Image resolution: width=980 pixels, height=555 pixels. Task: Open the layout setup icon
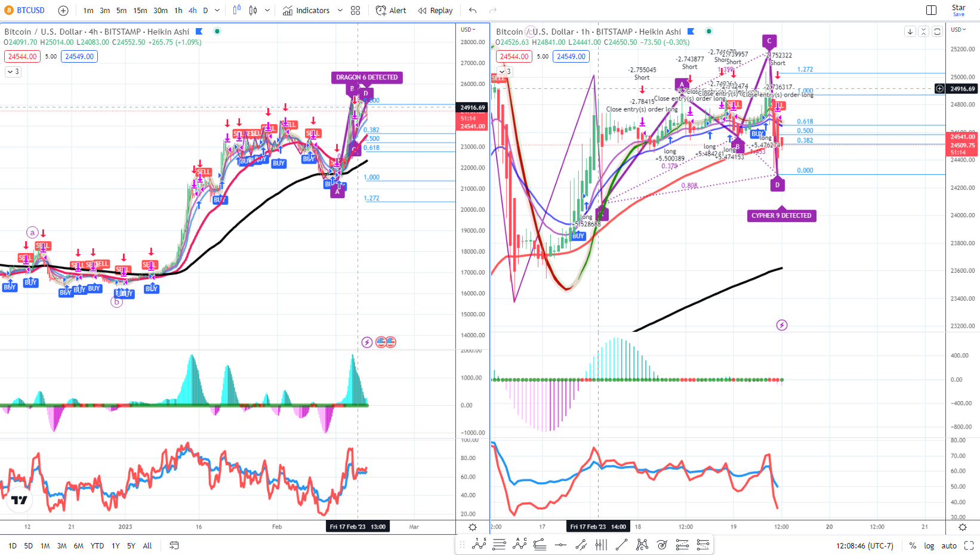pyautogui.click(x=931, y=10)
